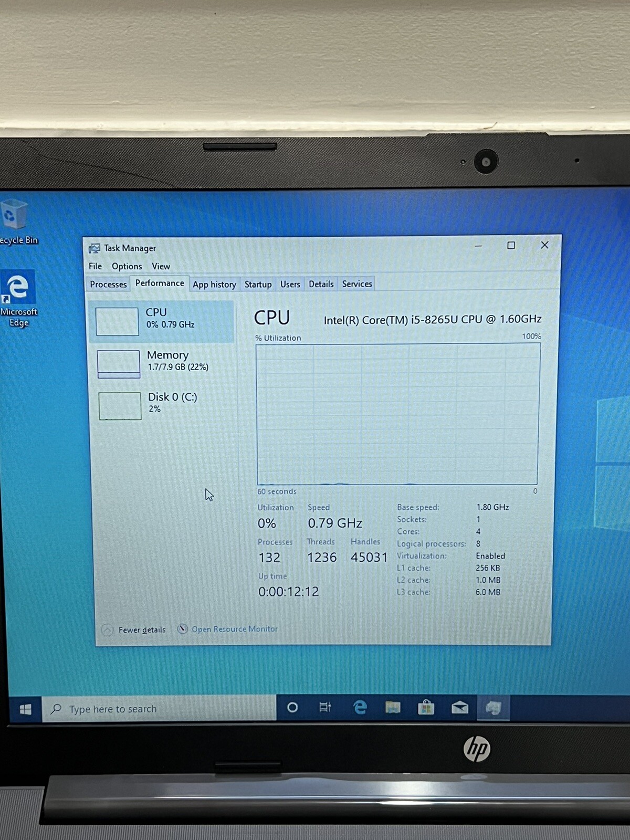The image size is (630, 840).
Task: Click the Up time value 0:00:12:12
Action: pos(288,592)
